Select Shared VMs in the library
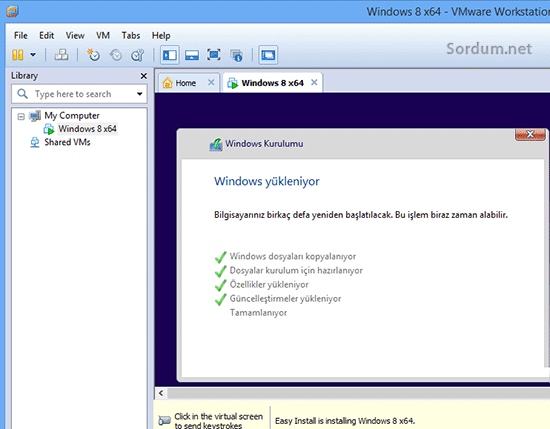 [67, 142]
